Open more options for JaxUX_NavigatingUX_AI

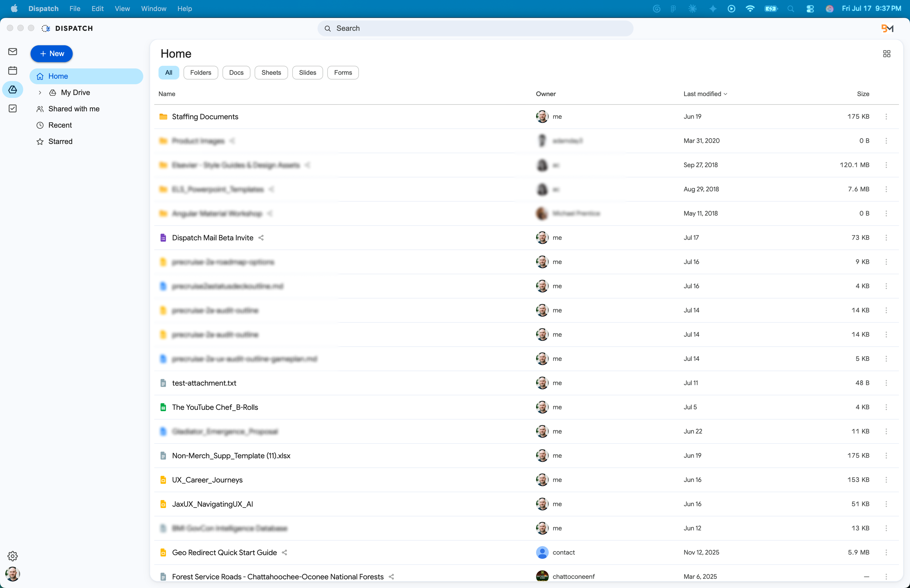click(886, 504)
